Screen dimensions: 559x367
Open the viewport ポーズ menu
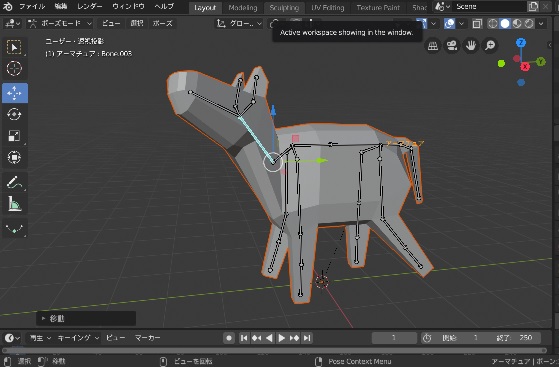coord(163,24)
